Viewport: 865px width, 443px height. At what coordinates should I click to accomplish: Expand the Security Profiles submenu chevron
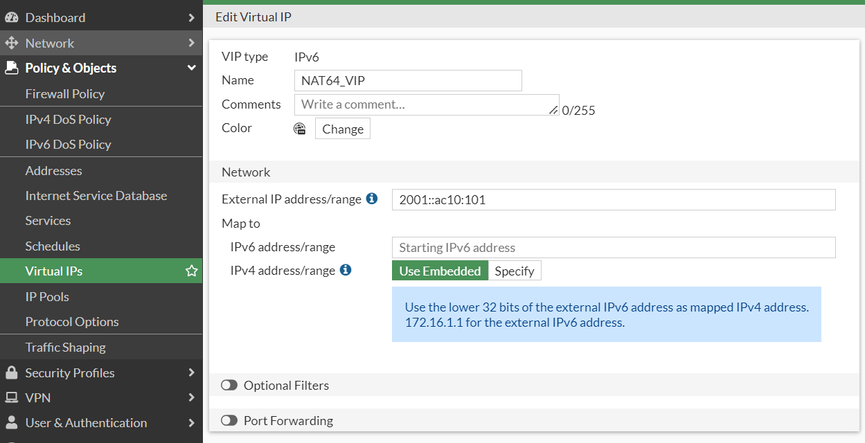[191, 373]
